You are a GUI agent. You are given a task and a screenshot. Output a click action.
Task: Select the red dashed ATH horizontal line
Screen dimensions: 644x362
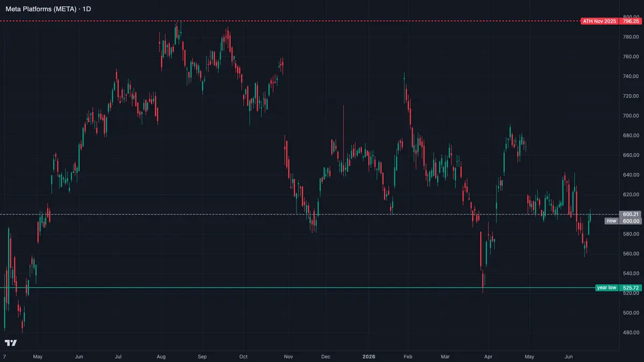290,21
